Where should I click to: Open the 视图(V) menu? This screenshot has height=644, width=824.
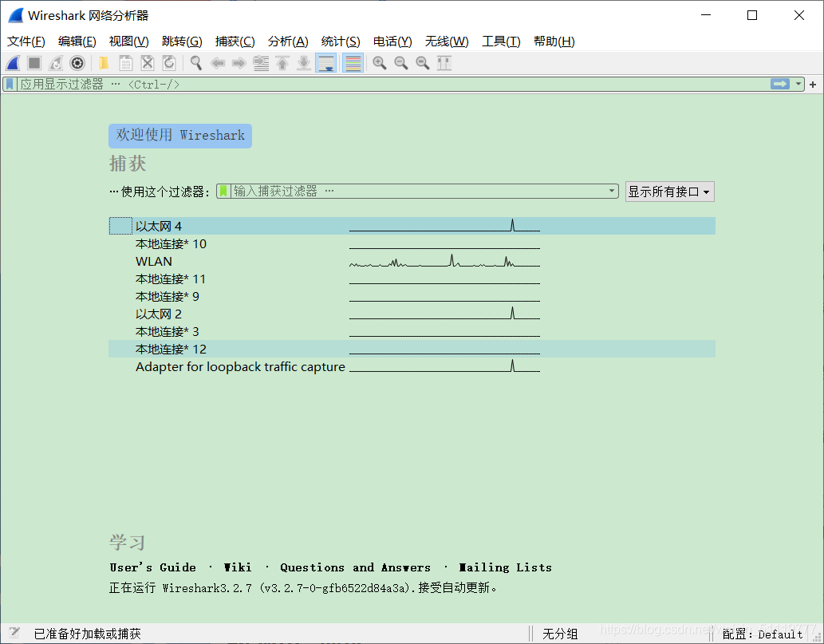[x=128, y=41]
